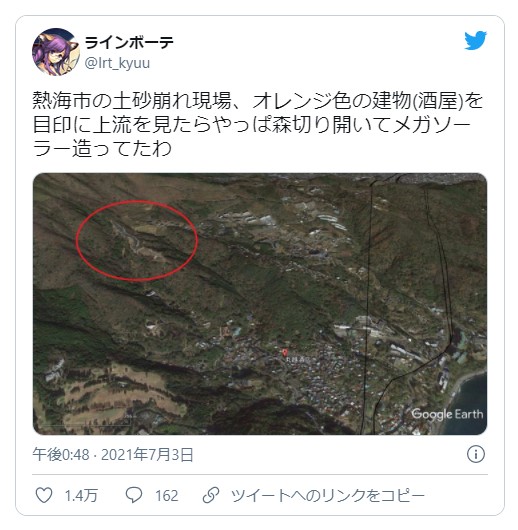Screen dimensions: 518x530
Task: Click the tweet text about 熱海市
Action: 257,124
